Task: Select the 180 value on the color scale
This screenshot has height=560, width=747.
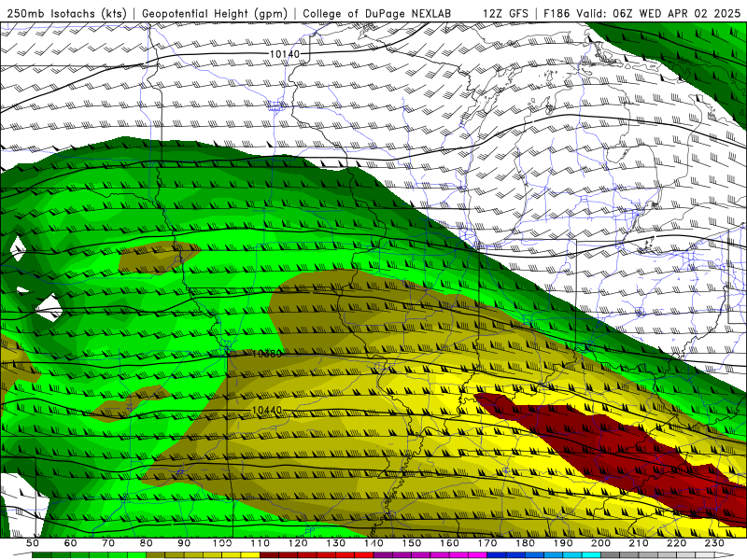Action: [x=526, y=543]
